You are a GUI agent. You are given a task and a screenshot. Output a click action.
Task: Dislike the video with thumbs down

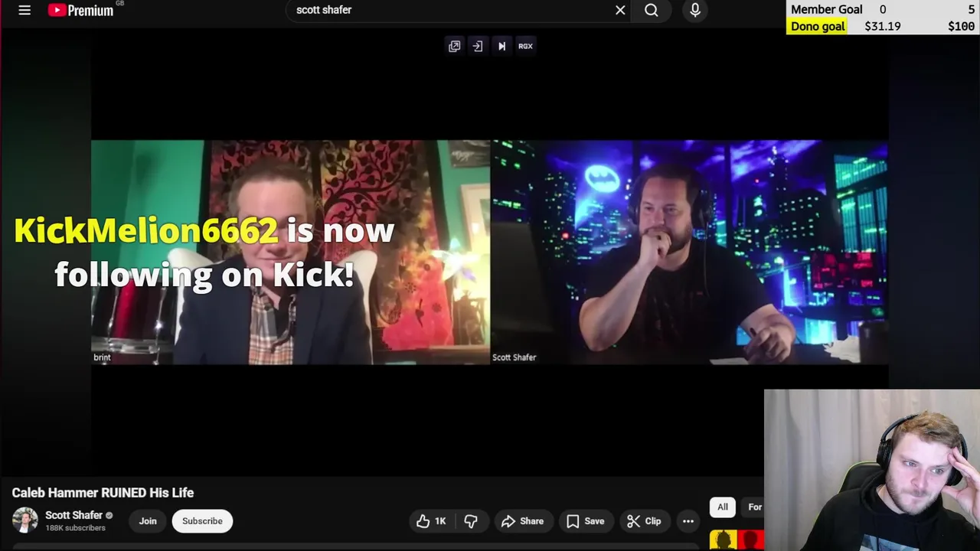coord(471,521)
